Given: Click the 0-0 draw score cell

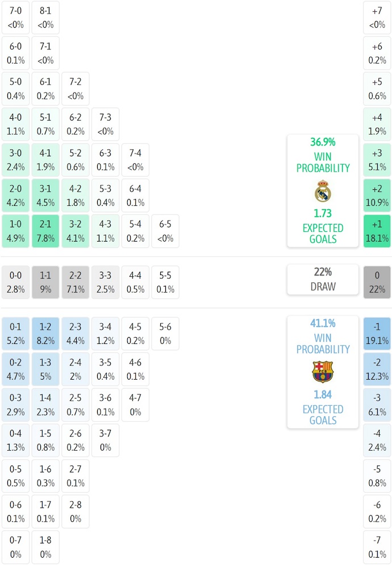Looking at the screenshot, I should point(16,282).
